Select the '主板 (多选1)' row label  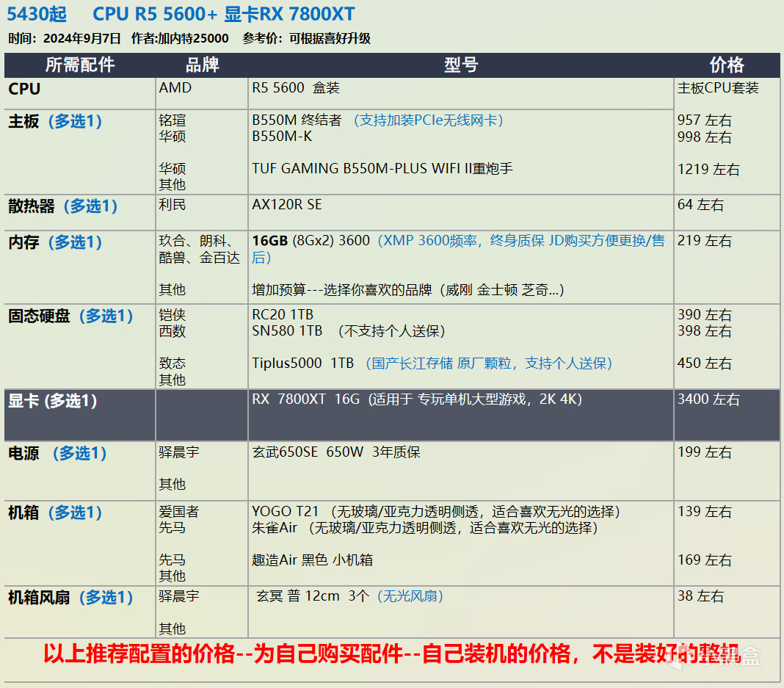coord(56,121)
